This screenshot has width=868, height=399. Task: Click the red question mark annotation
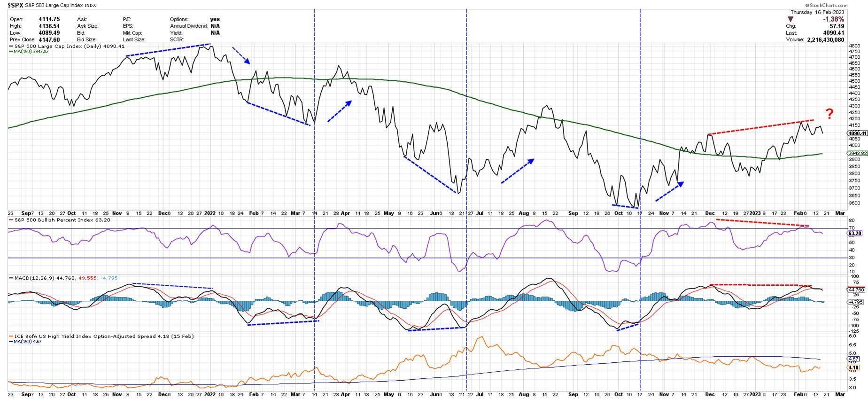829,114
